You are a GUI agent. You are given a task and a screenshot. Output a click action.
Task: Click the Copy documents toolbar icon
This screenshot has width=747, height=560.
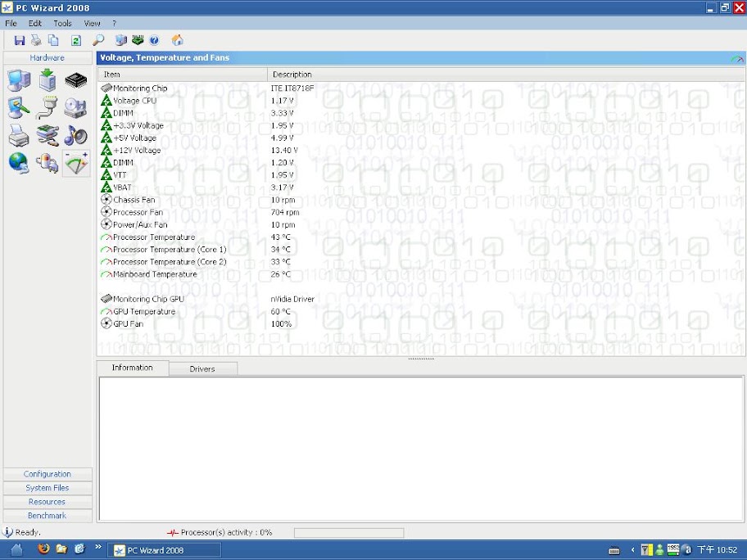(x=53, y=40)
